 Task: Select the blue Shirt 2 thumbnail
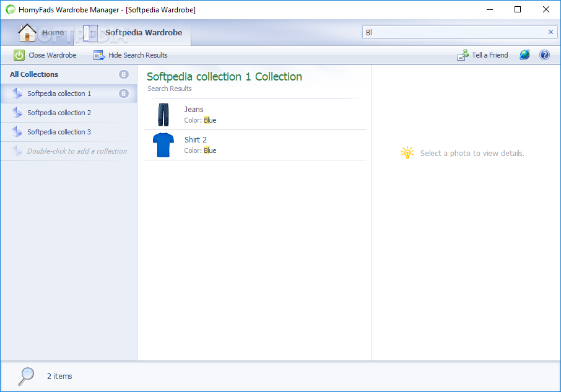click(163, 145)
